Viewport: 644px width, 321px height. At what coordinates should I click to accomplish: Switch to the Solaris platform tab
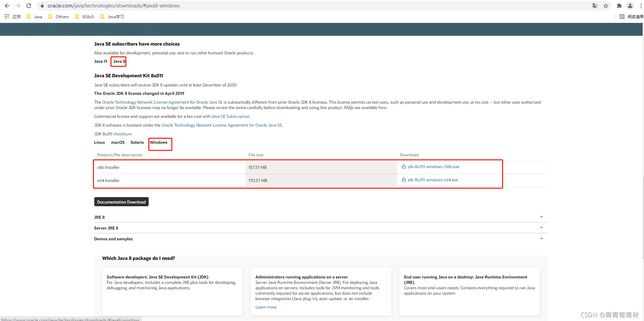click(x=137, y=142)
